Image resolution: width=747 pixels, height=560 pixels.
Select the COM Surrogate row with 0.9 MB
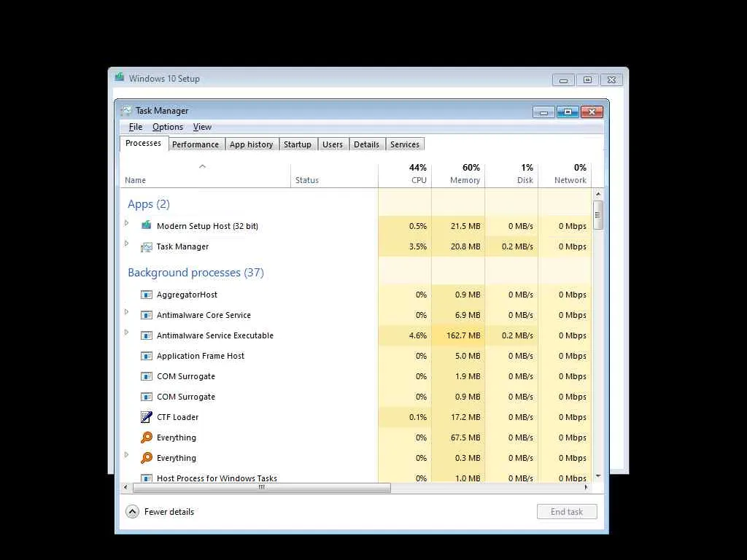point(355,397)
